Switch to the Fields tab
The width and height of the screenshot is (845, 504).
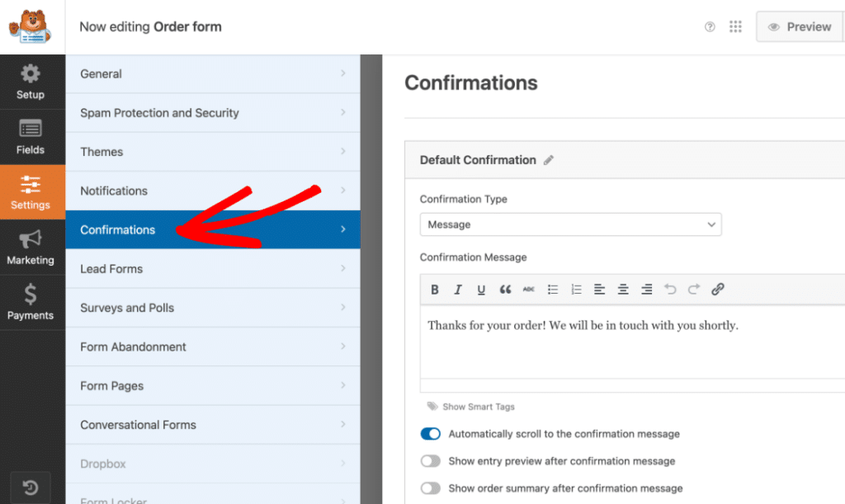[31, 137]
